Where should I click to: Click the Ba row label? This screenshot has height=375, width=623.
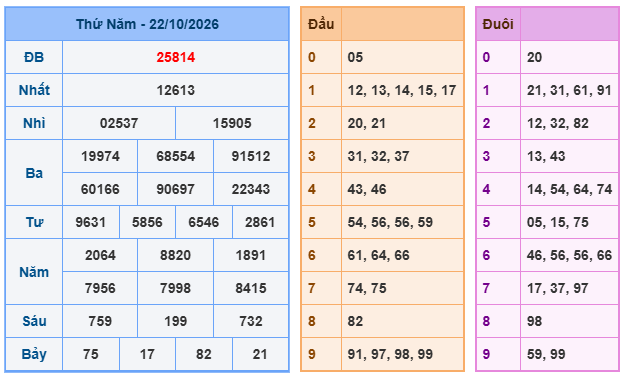tap(34, 173)
